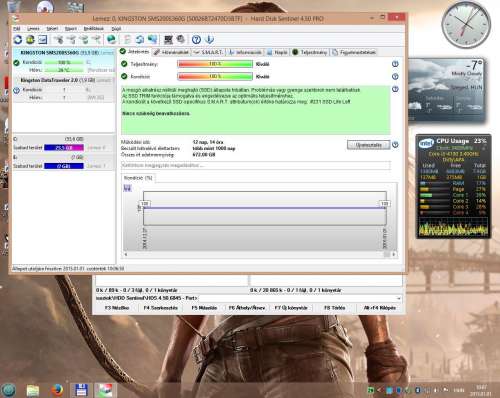Click F6 Áthely/Átnev button in Total Commander

[x=247, y=308]
